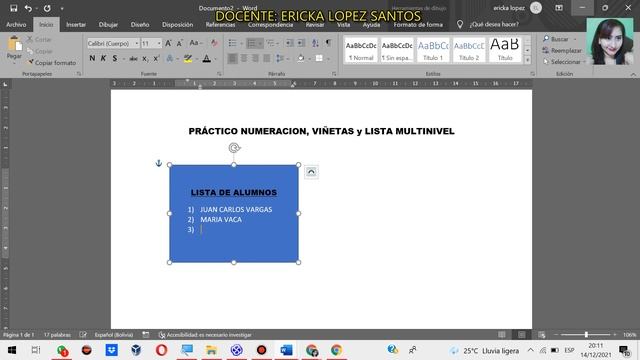Select the Sin espaciado style
The width and height of the screenshot is (640, 360).
pos(397,50)
